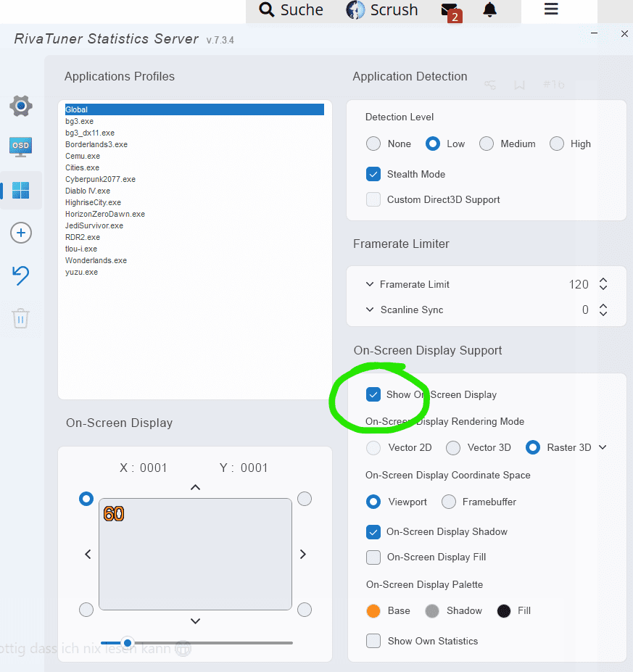Click the orange Base palette color

373,610
